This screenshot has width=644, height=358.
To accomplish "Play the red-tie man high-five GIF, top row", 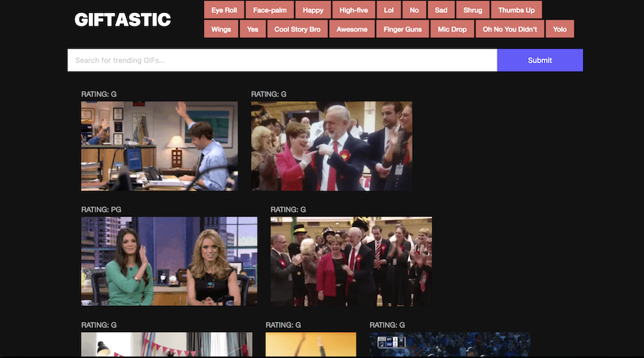I will tap(331, 146).
